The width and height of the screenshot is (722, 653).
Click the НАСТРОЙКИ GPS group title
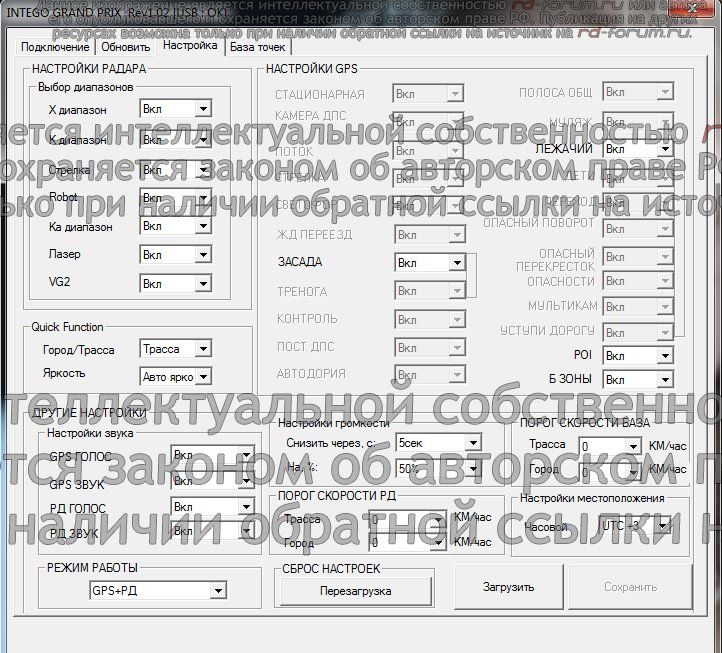point(312,69)
